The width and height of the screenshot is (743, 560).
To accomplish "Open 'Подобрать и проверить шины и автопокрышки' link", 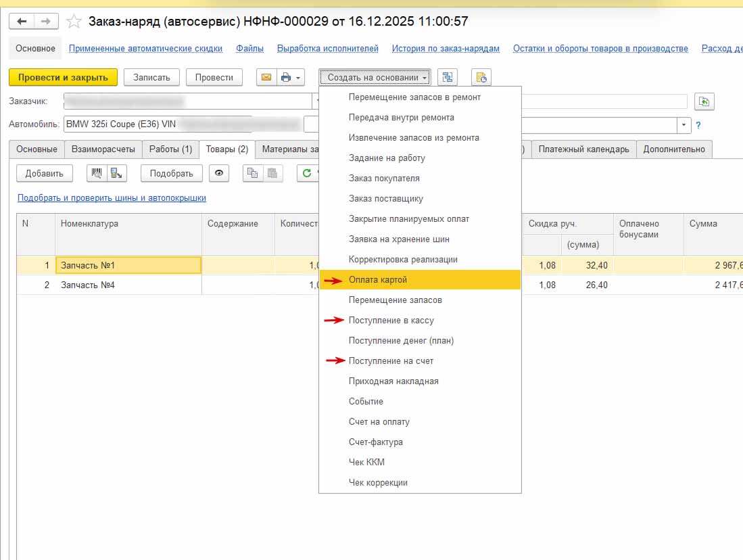I will pos(112,198).
